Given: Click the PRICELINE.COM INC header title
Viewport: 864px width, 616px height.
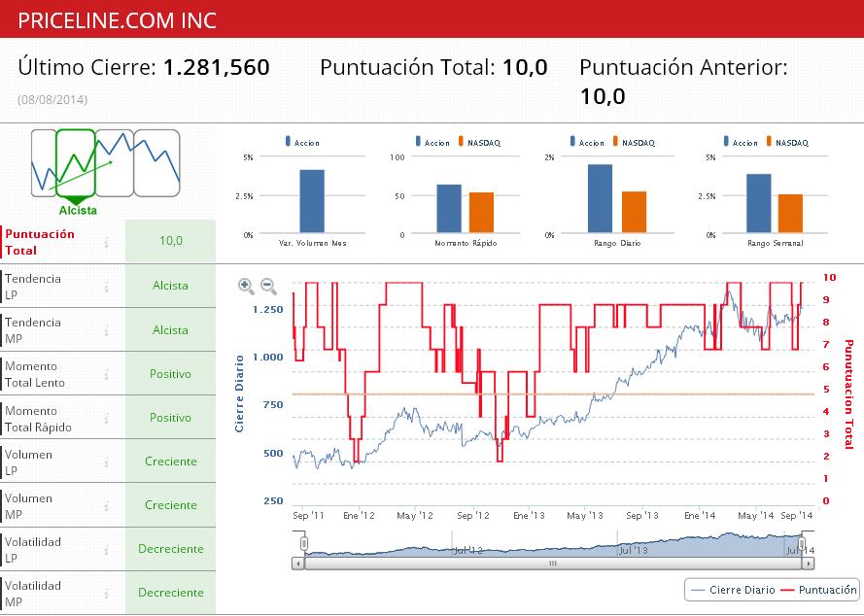Looking at the screenshot, I should pos(117,20).
